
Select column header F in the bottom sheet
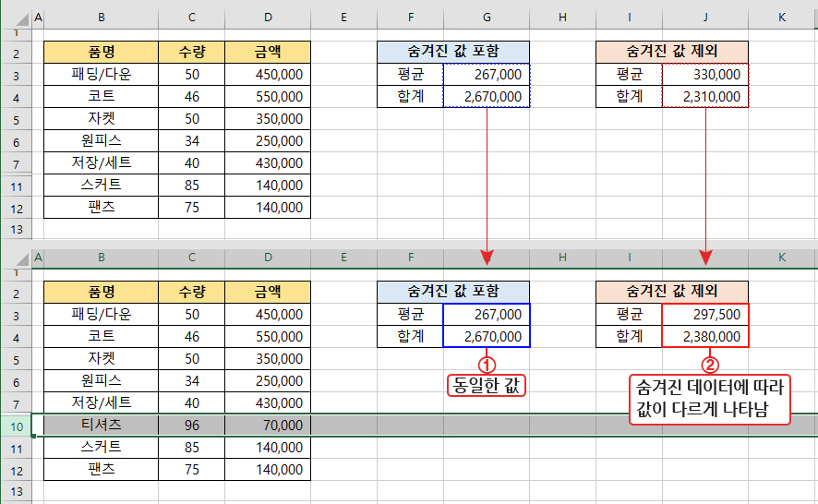[x=411, y=258]
